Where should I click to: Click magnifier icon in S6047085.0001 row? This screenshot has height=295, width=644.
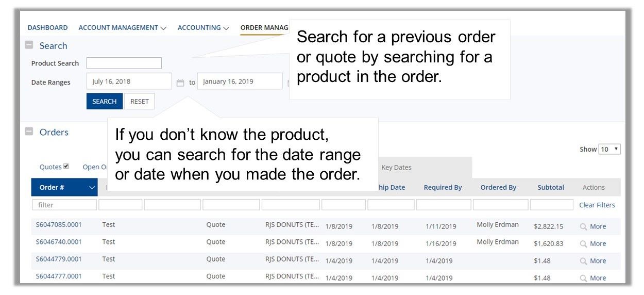pyautogui.click(x=583, y=226)
